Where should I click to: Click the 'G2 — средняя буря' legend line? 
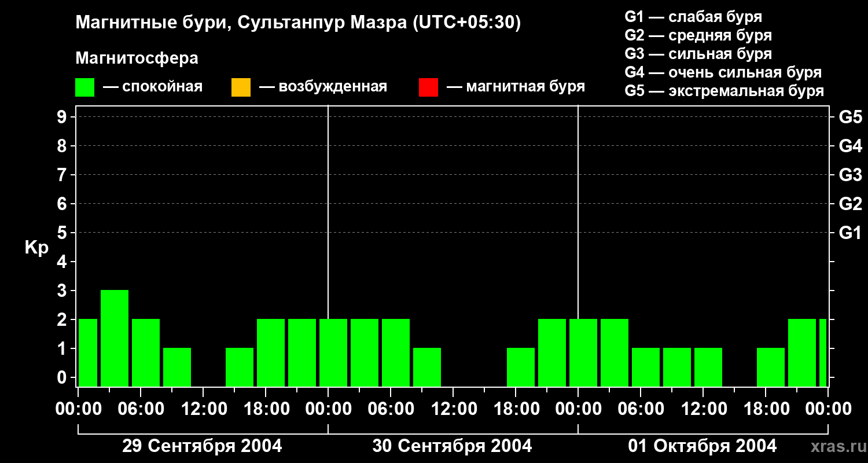pyautogui.click(x=698, y=35)
